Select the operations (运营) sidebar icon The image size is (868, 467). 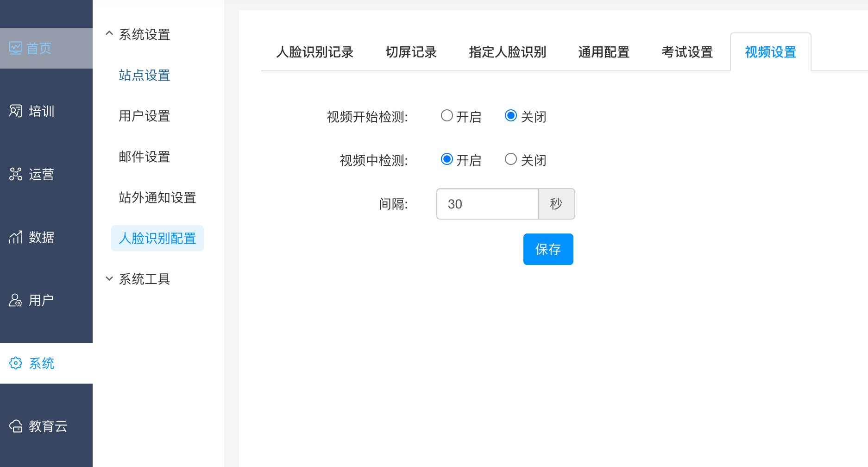(16, 174)
